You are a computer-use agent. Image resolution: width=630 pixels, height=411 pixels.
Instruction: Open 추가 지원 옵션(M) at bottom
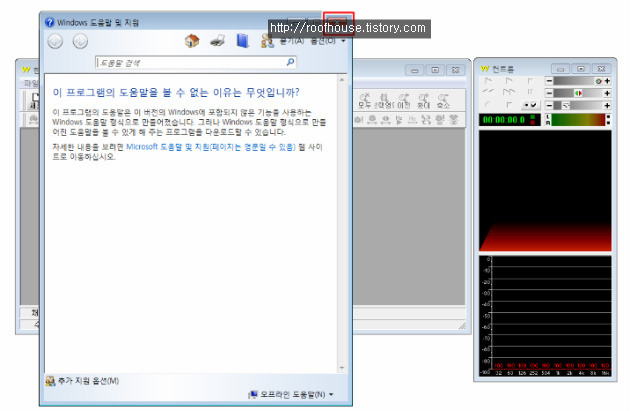tap(82, 380)
